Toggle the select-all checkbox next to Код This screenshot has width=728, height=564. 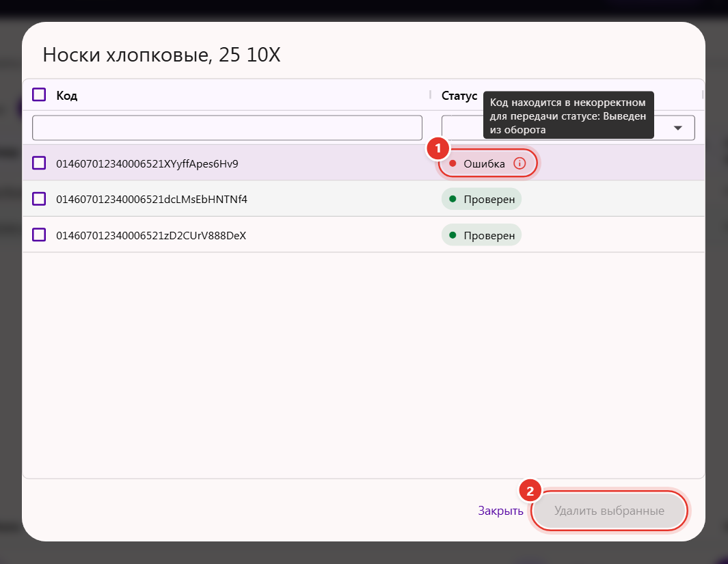pos(39,95)
